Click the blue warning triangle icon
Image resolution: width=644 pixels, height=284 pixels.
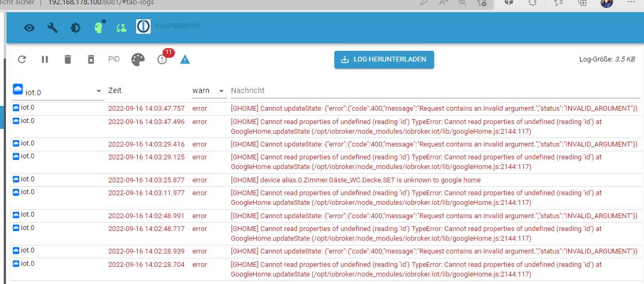[185, 59]
